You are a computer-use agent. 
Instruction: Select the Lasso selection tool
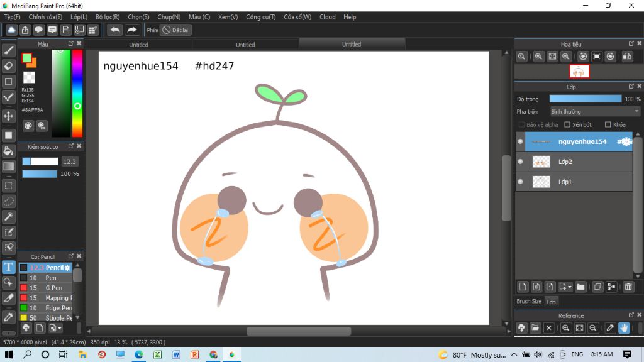(x=9, y=201)
